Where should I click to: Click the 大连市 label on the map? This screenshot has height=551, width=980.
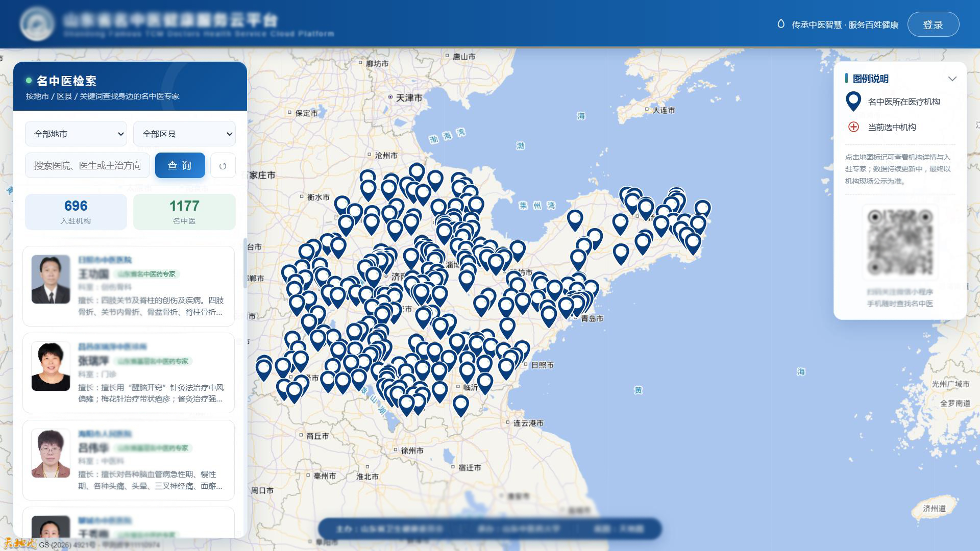(663, 110)
